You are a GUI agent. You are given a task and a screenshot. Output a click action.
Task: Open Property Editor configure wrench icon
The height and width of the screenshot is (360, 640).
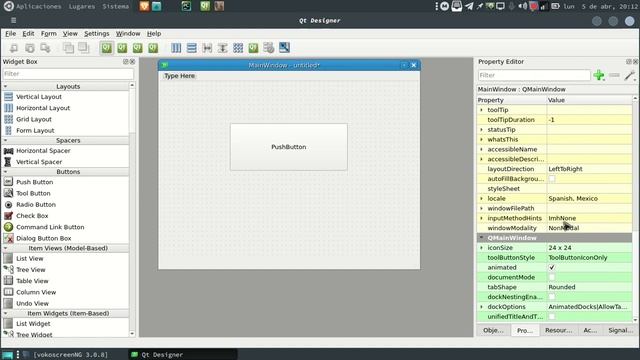pos(630,75)
